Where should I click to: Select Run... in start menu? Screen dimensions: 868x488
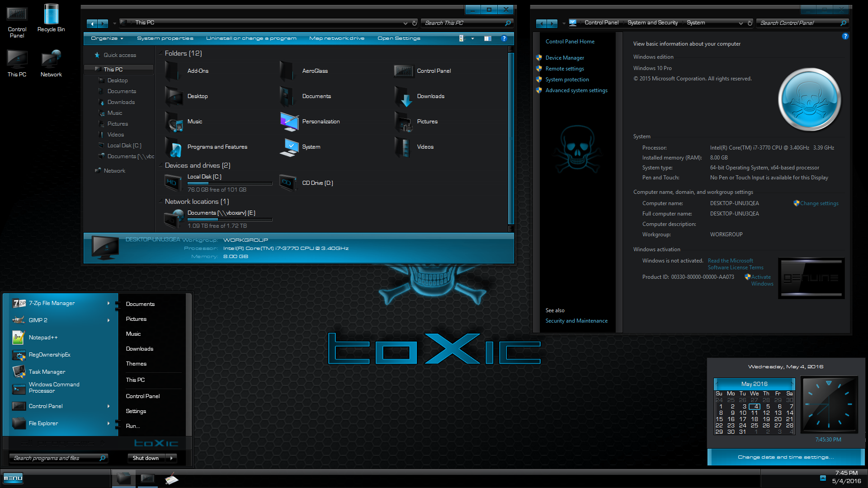132,426
